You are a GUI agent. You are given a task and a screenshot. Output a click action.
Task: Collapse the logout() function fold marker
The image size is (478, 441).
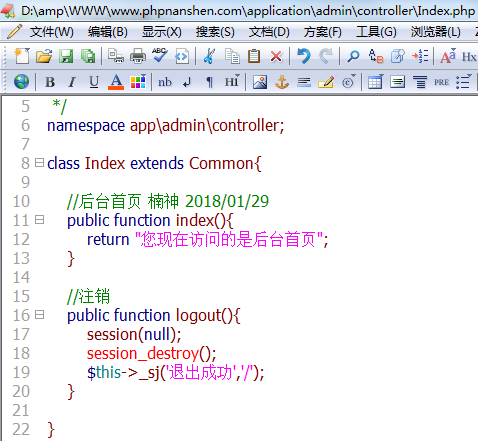tap(39, 315)
